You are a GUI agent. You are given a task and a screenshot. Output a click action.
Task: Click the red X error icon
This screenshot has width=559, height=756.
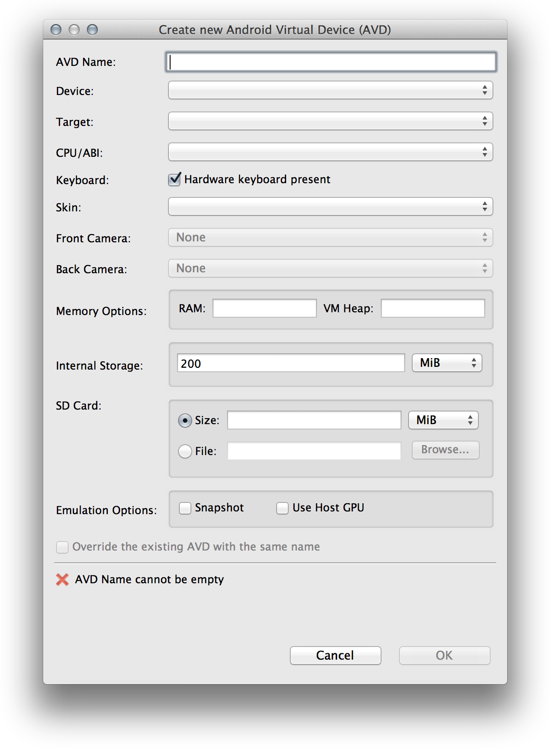tap(62, 580)
